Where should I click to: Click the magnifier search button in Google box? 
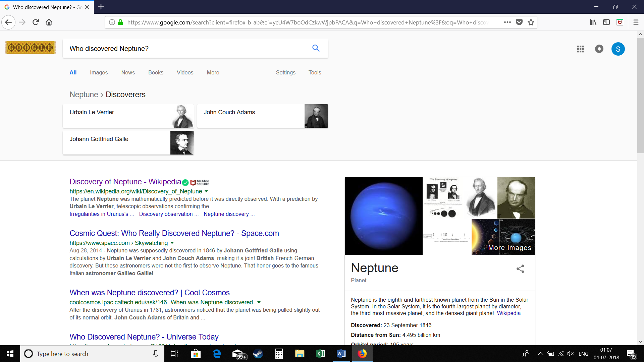point(316,48)
